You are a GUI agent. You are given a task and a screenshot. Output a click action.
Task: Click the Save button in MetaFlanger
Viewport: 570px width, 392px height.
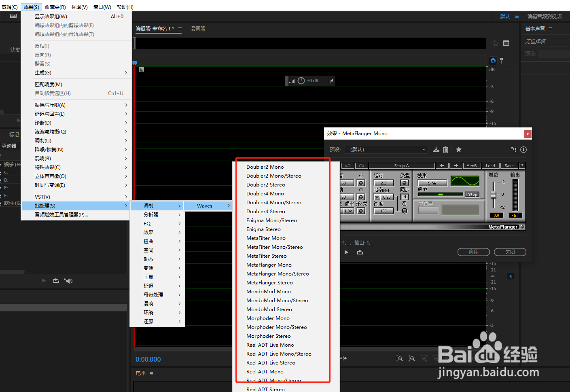tap(509, 166)
